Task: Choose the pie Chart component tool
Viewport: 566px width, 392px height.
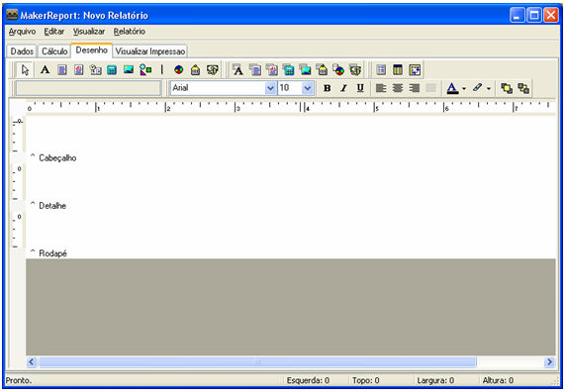Action: pos(179,69)
